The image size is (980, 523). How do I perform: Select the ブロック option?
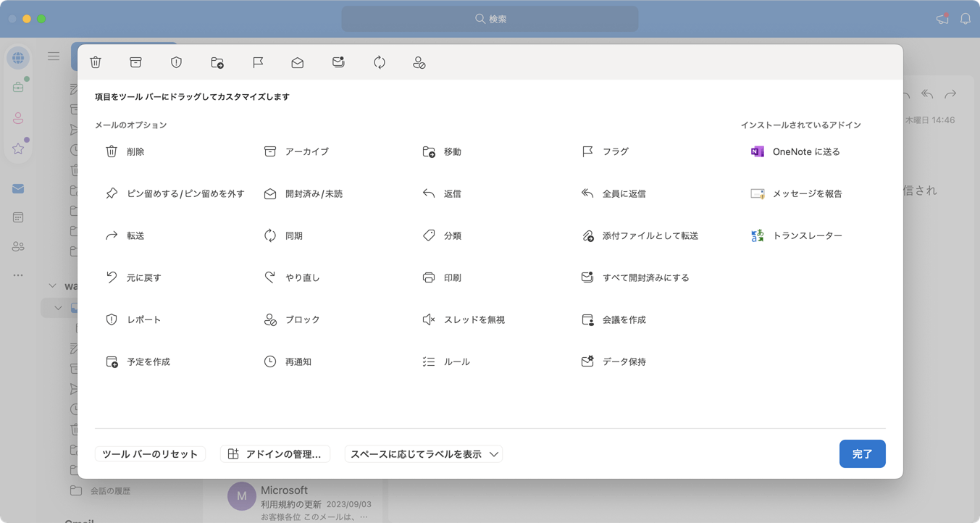click(x=292, y=319)
